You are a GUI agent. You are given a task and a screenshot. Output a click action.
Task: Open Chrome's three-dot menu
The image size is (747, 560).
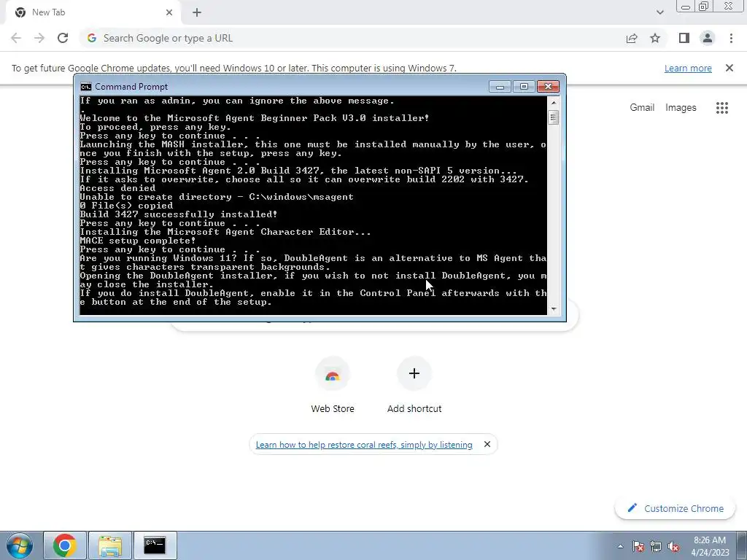tap(731, 38)
